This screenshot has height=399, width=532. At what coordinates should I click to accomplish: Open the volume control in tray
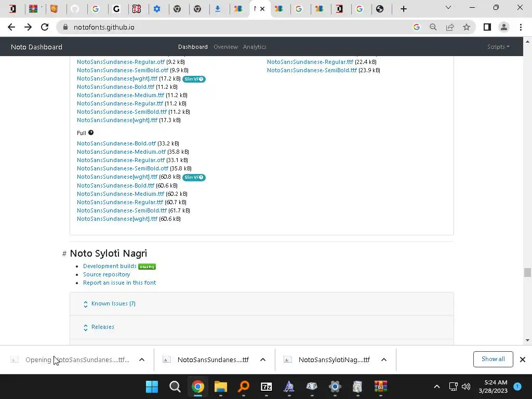click(466, 387)
